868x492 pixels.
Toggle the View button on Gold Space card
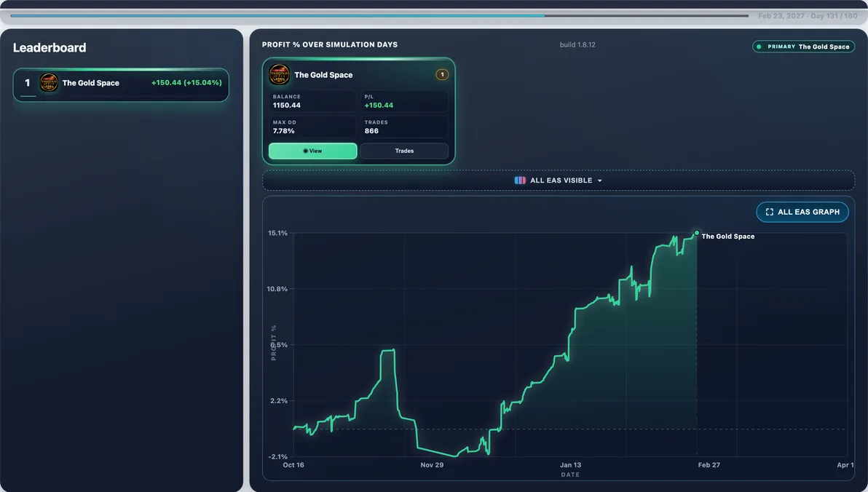tap(313, 151)
